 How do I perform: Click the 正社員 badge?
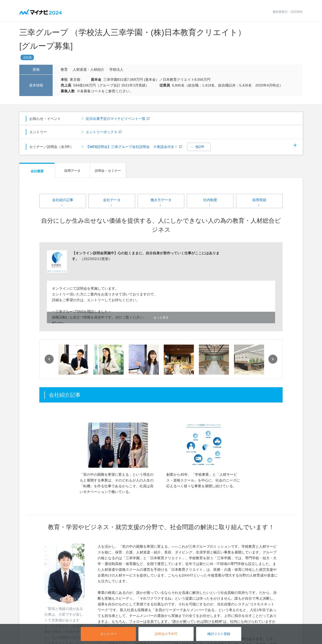pyautogui.click(x=27, y=57)
